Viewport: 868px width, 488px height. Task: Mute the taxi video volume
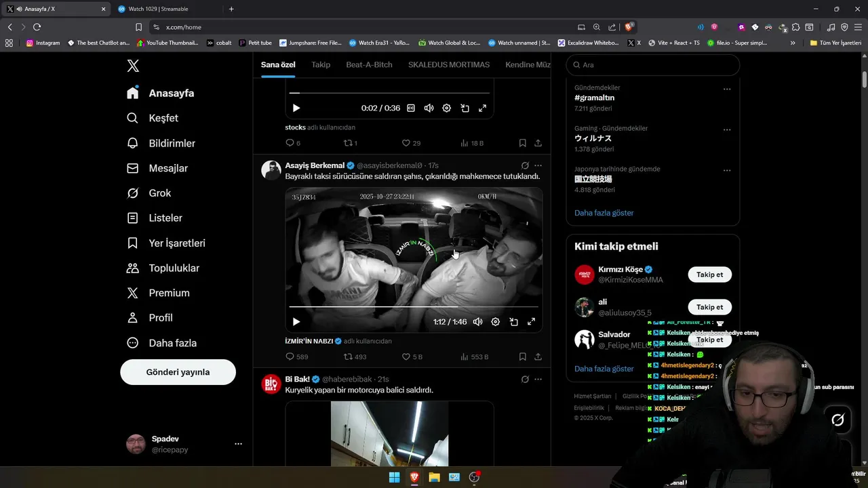click(477, 322)
